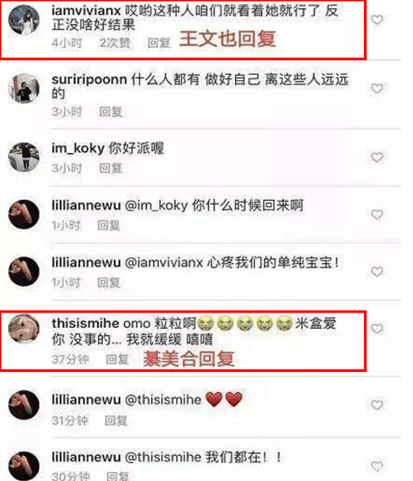Open the suriripoonn username link
The width and height of the screenshot is (413, 481).
[89, 80]
